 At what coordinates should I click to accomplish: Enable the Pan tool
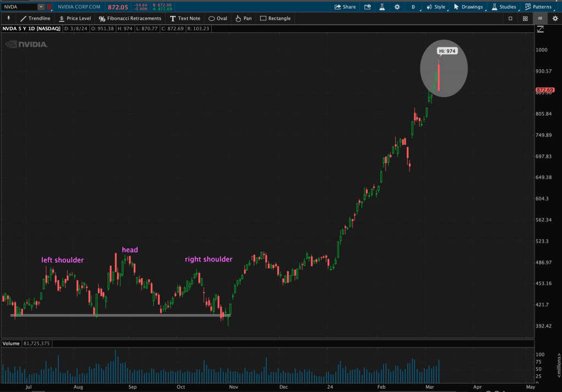[x=244, y=18]
